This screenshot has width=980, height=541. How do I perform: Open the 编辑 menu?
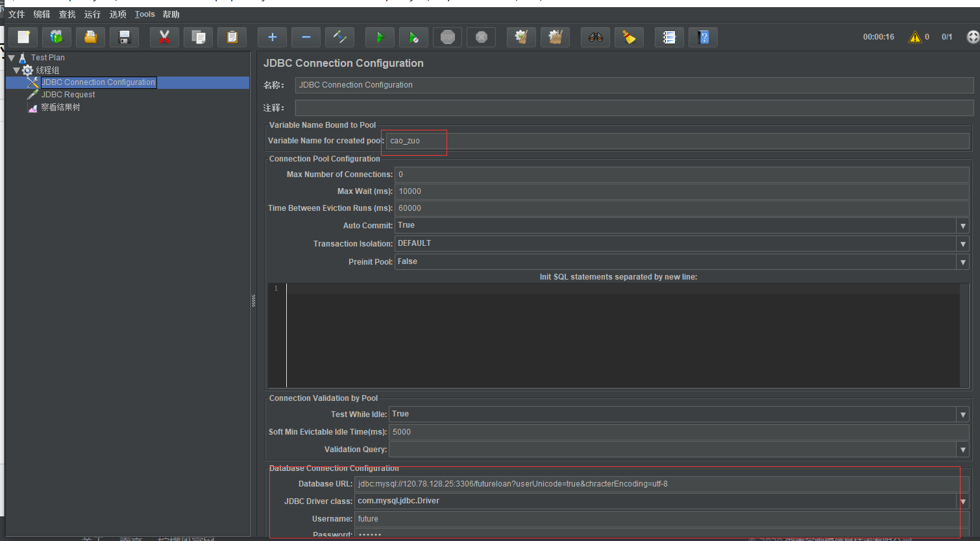click(x=42, y=14)
